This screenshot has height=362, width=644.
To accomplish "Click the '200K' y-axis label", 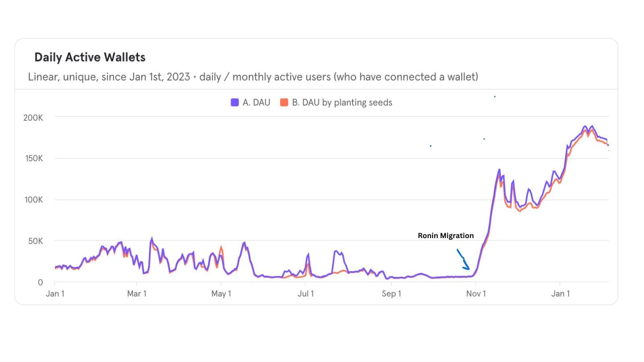I will point(33,118).
